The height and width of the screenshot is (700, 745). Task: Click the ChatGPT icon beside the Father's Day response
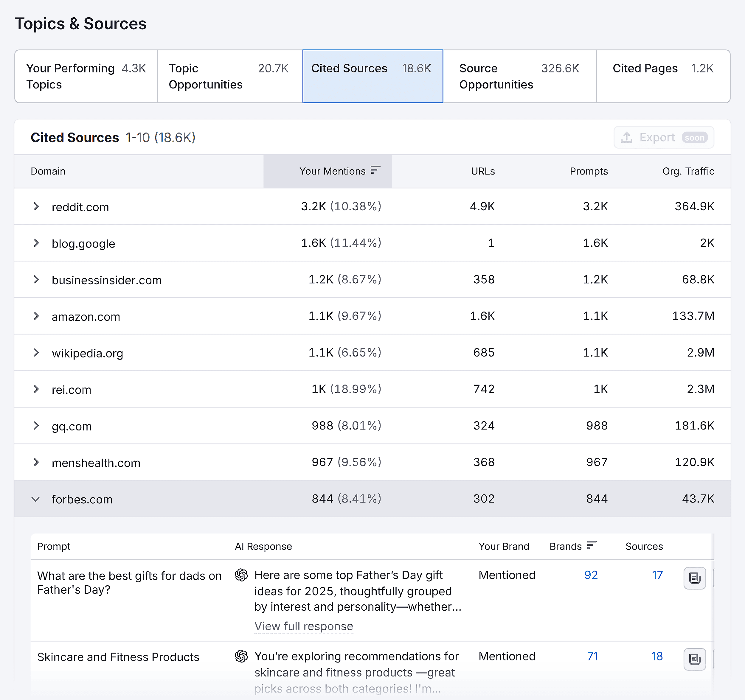point(241,575)
